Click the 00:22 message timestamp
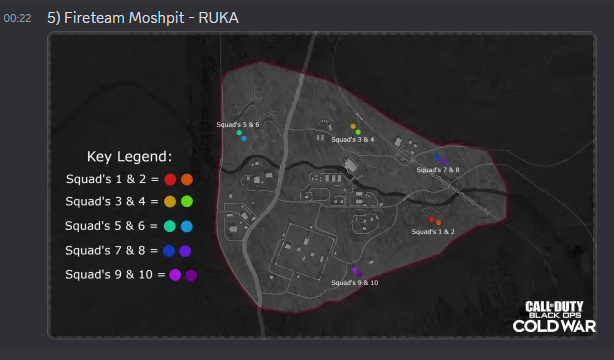614x360 pixels. click(17, 18)
